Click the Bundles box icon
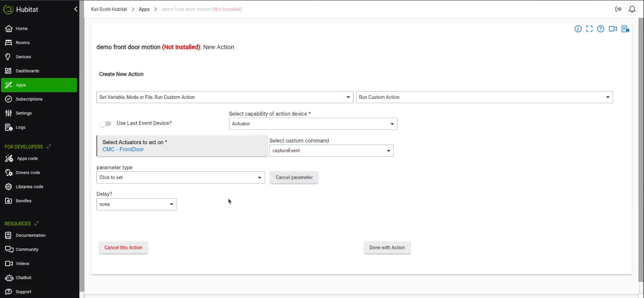The width and height of the screenshot is (644, 298). (x=8, y=201)
